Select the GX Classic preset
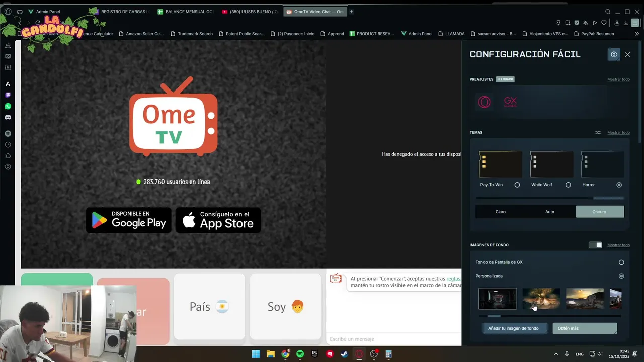The width and height of the screenshot is (644, 362). [x=510, y=102]
